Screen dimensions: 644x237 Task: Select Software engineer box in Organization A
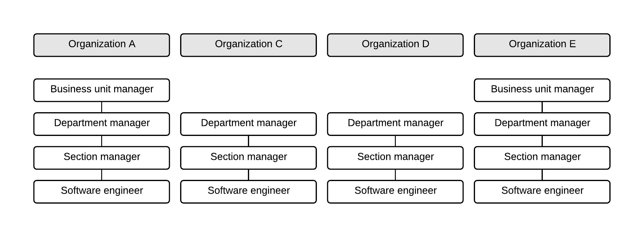pyautogui.click(x=102, y=192)
